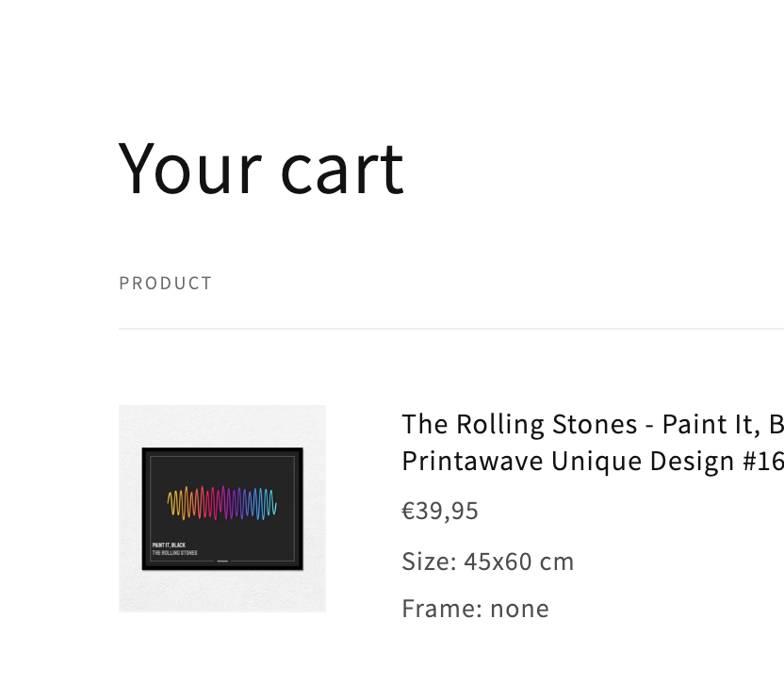Click the word cart in the heading
Image resolution: width=784 pixels, height=684 pixels.
click(x=342, y=169)
